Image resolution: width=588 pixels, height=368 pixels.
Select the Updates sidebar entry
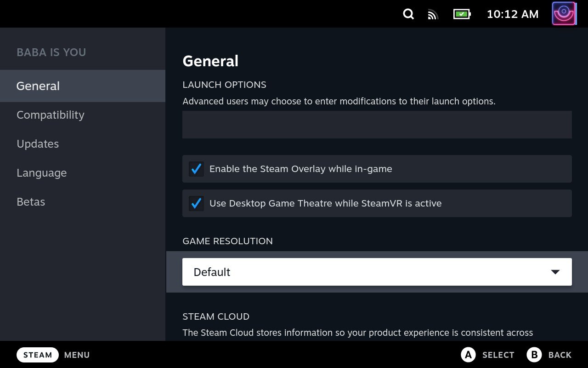[x=38, y=144]
